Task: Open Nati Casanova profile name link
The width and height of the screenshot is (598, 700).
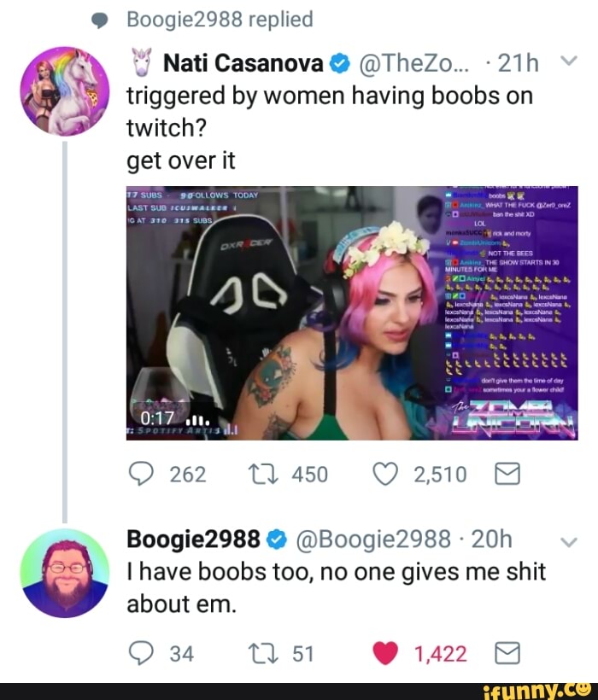Action: tap(243, 63)
